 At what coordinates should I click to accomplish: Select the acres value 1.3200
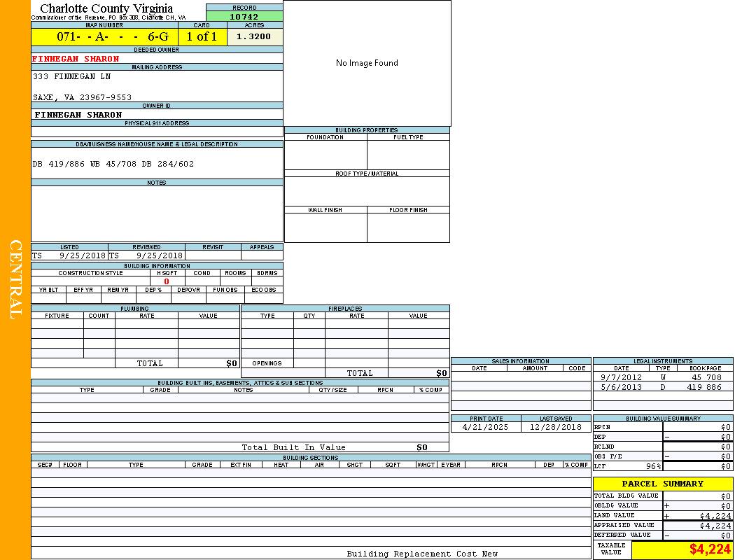[x=254, y=37]
